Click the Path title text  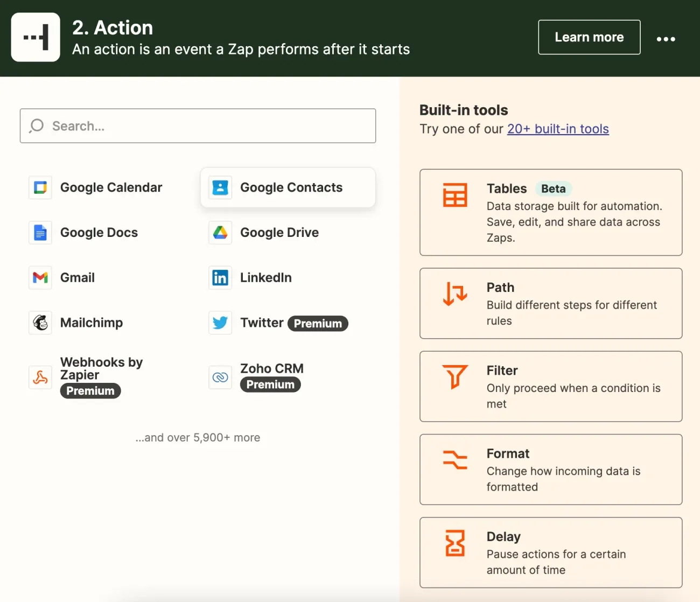(500, 288)
